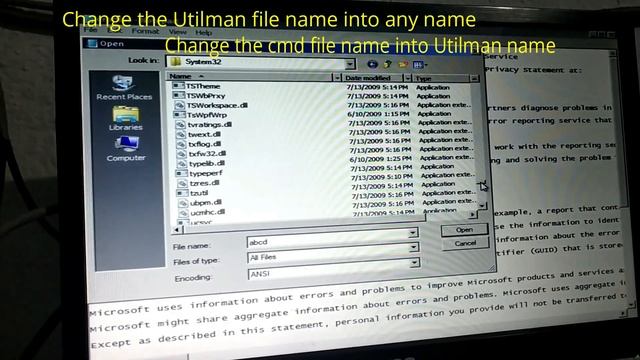Select the TSWbPrxy file icon
Viewport: 640px width, 360px height.
[179, 95]
